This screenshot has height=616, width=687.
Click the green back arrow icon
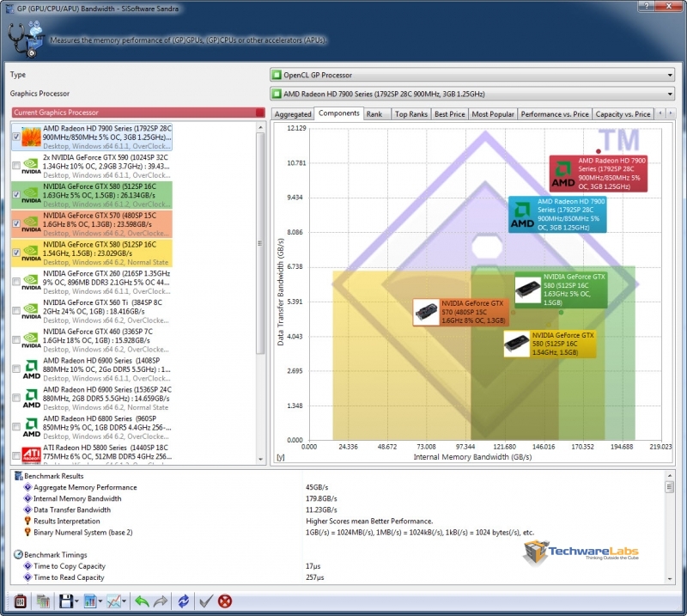pos(142,601)
